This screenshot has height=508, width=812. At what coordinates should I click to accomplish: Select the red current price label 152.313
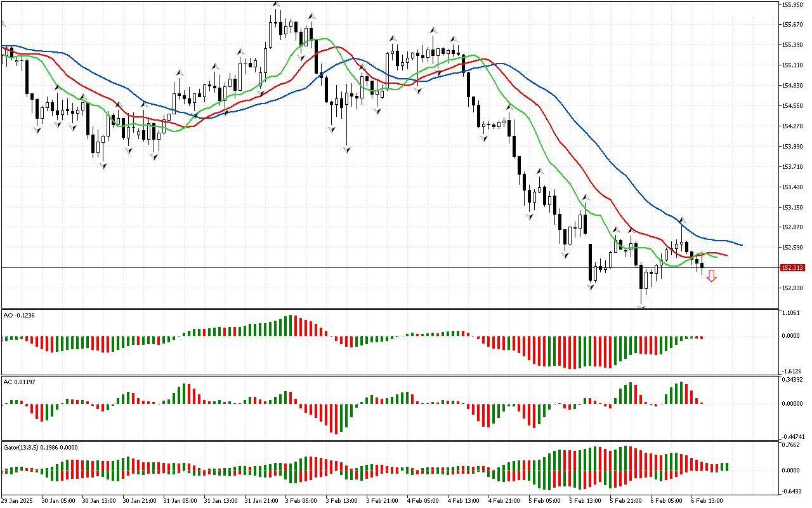click(793, 268)
